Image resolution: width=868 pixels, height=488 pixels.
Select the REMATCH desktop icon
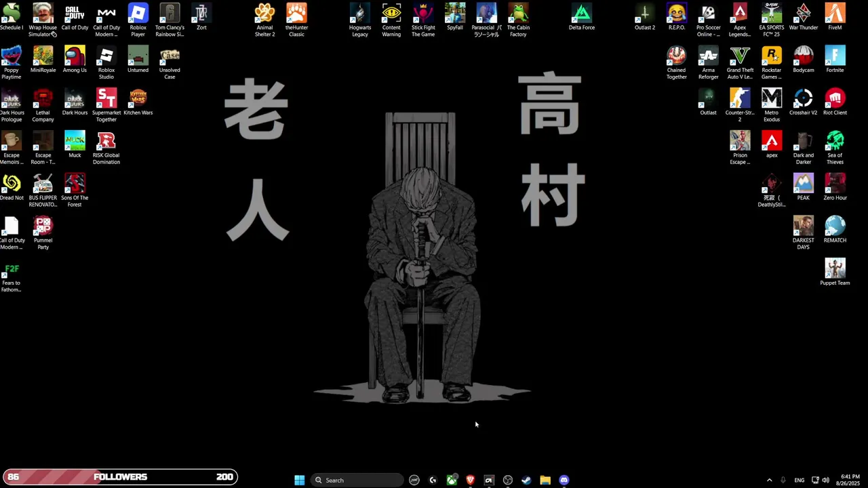[835, 230]
